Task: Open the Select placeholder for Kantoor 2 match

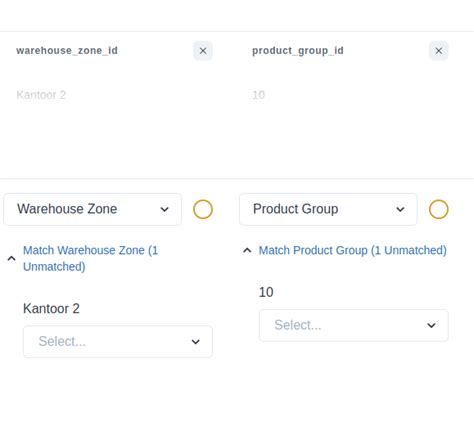Action: [x=118, y=342]
